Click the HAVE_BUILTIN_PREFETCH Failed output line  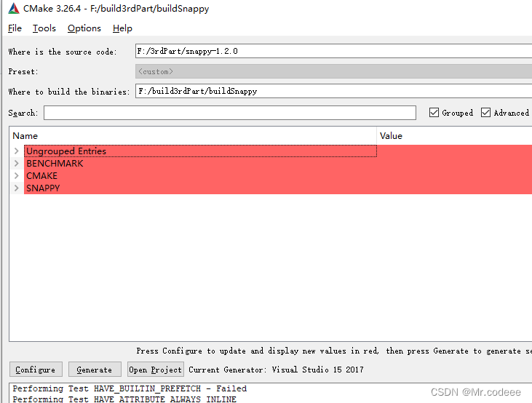tap(130, 388)
